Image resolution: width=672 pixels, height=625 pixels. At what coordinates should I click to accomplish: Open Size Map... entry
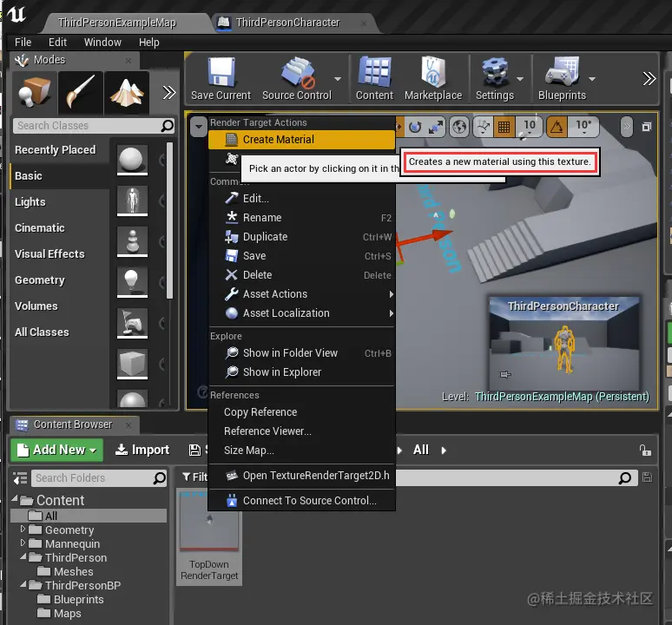[301, 451]
